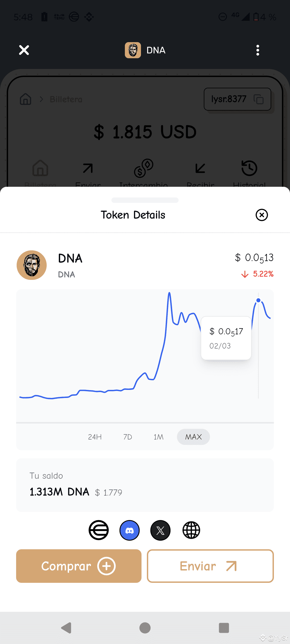The height and width of the screenshot is (644, 290).
Task: Tap the sheet drag handle bar
Action: [x=145, y=200]
